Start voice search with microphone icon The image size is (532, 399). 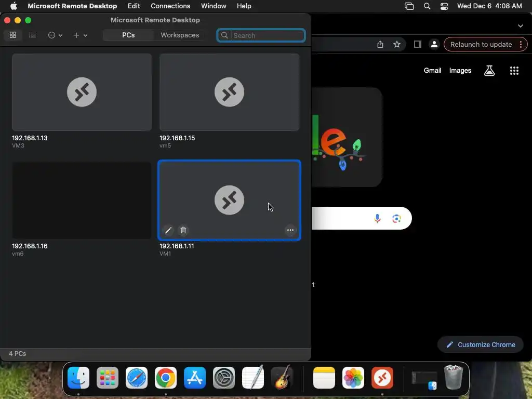point(377,219)
